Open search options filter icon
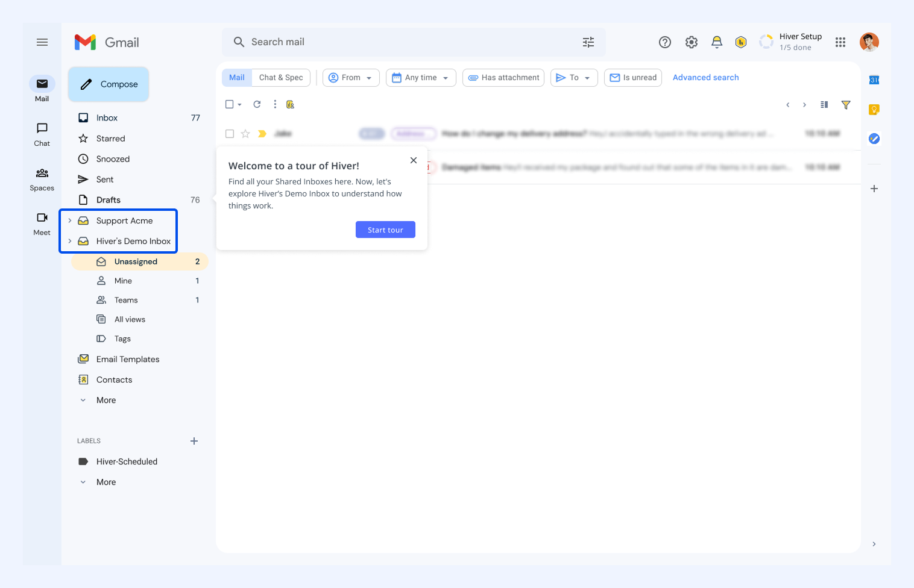This screenshot has height=588, width=914. 588,42
